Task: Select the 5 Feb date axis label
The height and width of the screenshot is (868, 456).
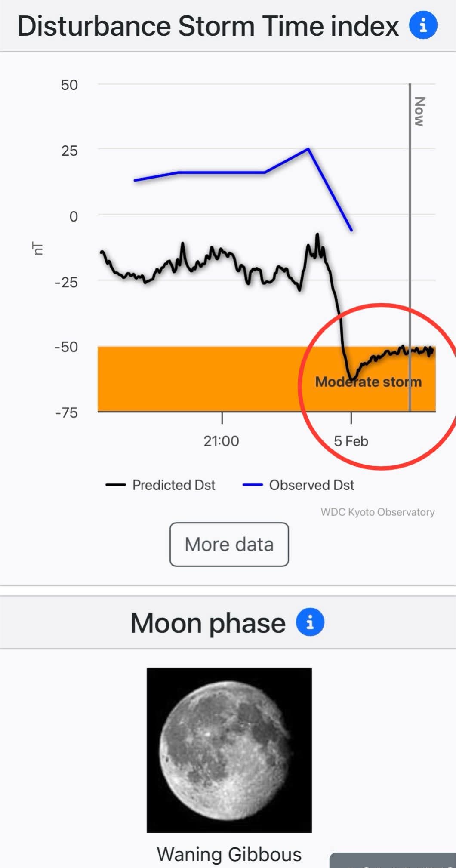Action: [x=351, y=441]
